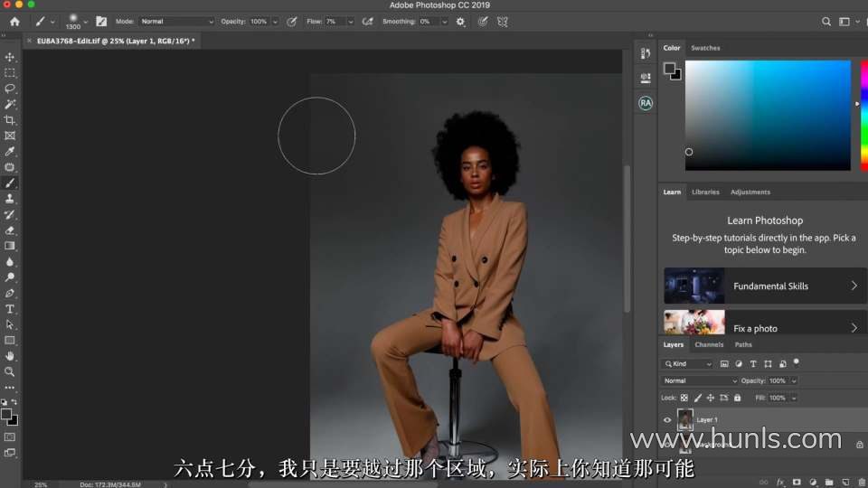Switch to the Swatches tab

705,48
